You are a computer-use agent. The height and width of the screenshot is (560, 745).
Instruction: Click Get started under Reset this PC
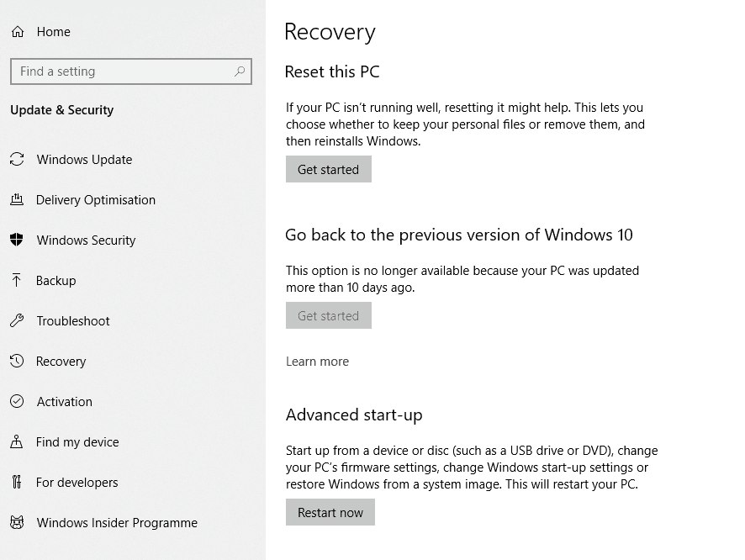pos(328,170)
